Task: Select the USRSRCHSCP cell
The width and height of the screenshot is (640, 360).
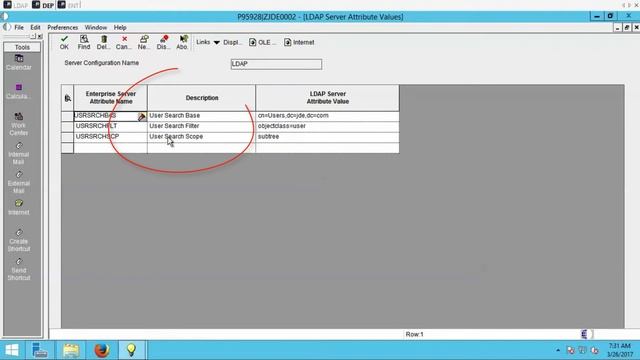Action: (111, 137)
